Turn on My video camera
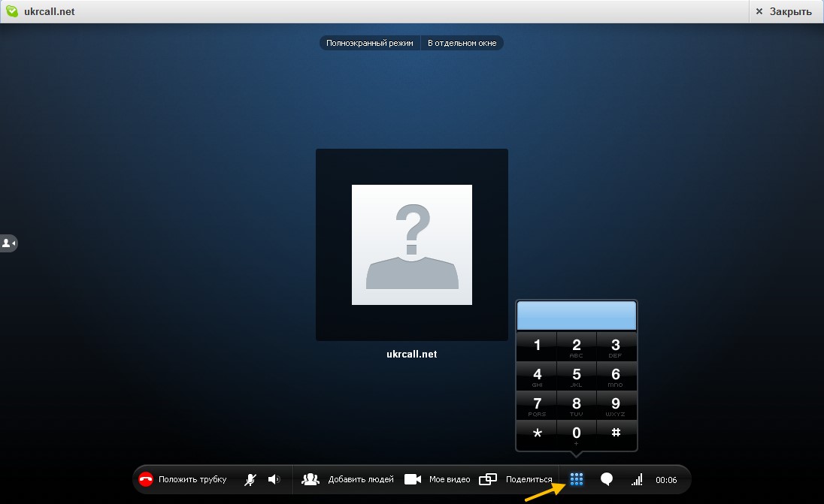This screenshot has width=824, height=504. tap(412, 479)
